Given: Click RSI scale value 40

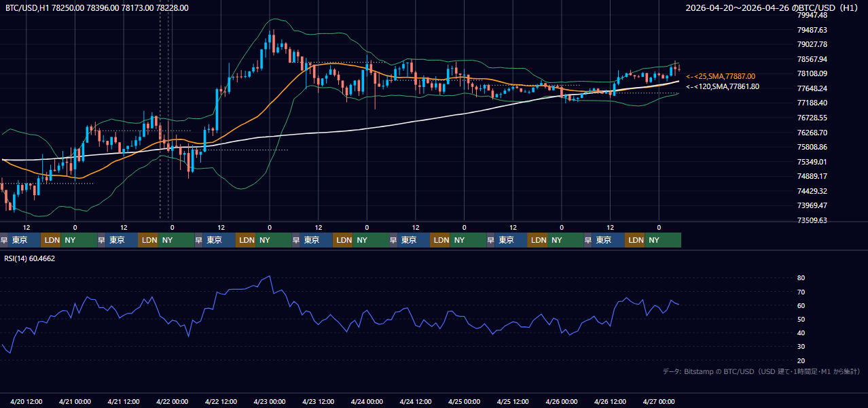Looking at the screenshot, I should [801, 333].
